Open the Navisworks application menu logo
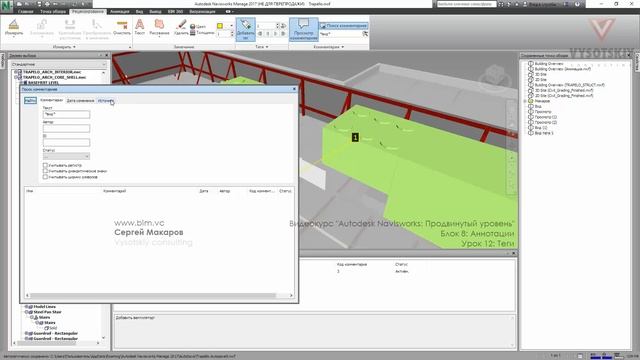Image resolution: width=640 pixels, height=360 pixels. point(7,5)
